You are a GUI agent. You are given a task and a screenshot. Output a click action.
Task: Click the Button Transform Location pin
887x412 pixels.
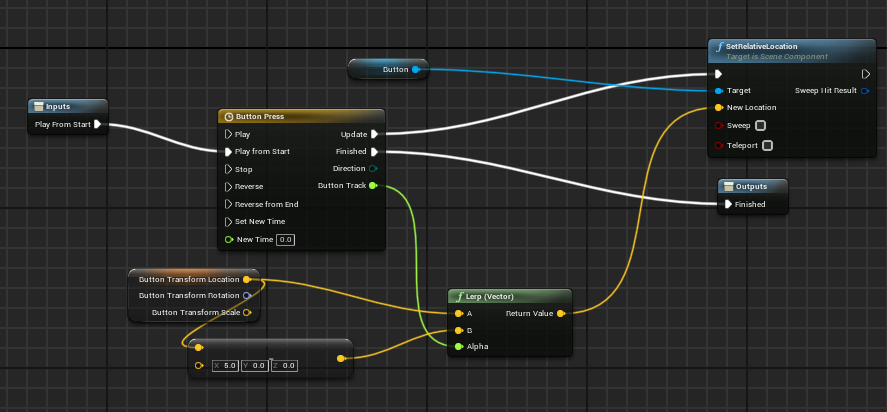(x=247, y=280)
